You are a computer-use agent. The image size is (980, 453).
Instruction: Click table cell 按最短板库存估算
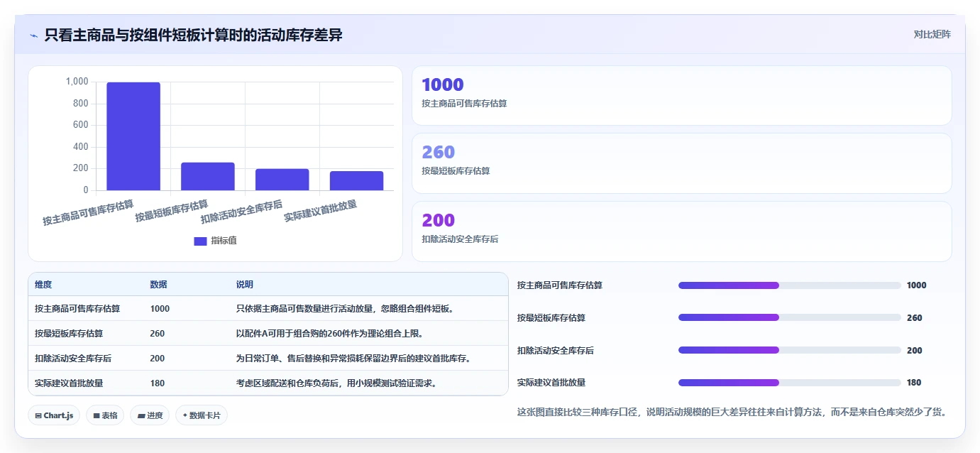pos(69,334)
